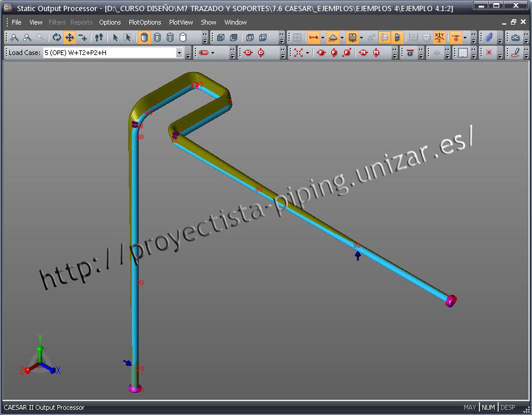Toggle the red length-arrow display button
Viewport: 532px width, 415px height.
(314, 37)
